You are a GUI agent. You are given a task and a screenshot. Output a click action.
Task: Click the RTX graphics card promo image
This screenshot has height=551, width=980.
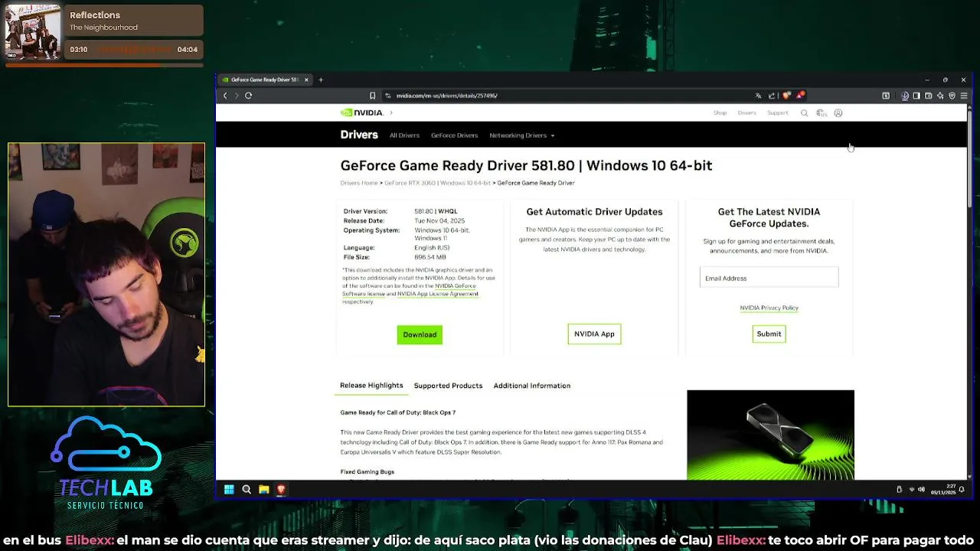[x=770, y=435]
